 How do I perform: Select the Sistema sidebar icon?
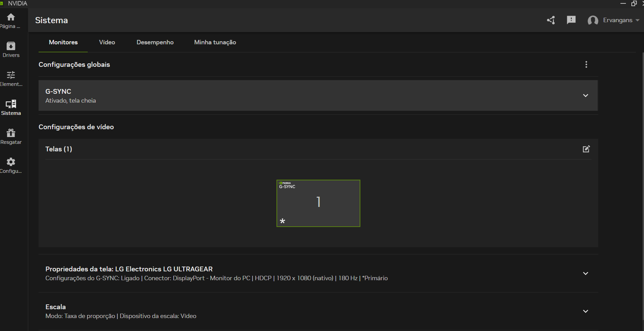click(11, 104)
